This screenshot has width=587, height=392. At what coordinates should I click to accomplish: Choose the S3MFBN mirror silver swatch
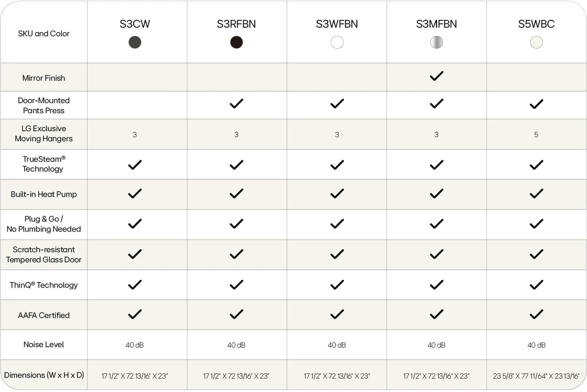[436, 42]
